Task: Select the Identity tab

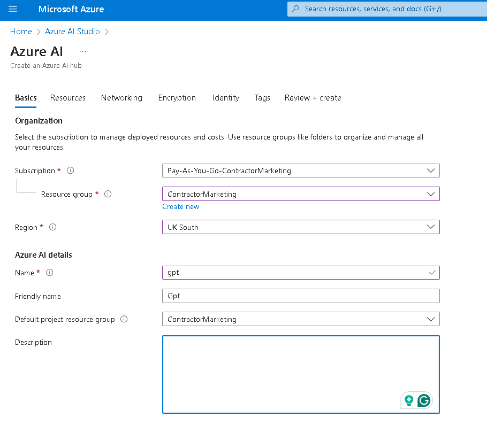Action: click(x=225, y=98)
